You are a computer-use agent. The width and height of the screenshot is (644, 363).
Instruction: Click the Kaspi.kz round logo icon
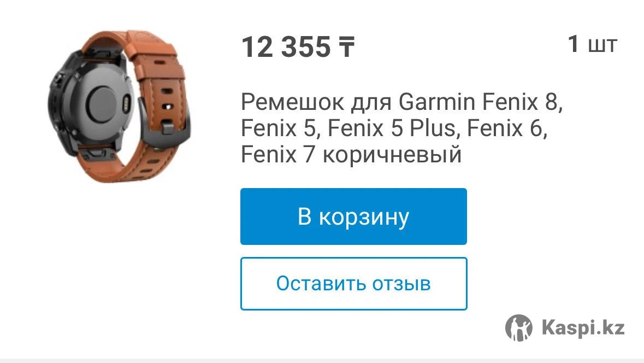click(519, 327)
